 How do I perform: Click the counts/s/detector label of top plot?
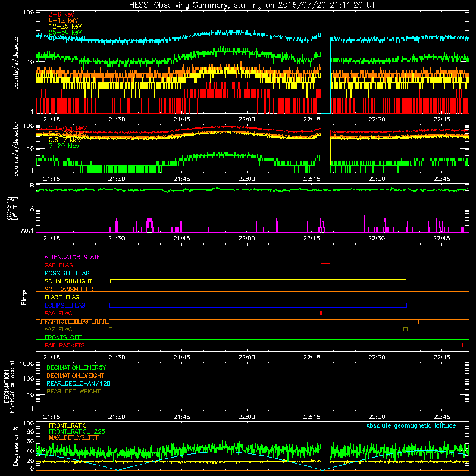coord(16,62)
